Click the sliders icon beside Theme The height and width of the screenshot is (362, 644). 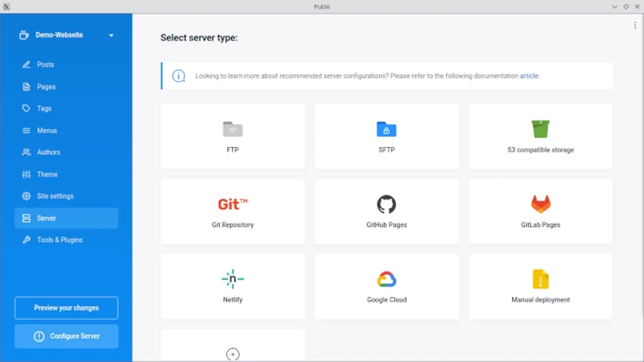tap(27, 175)
